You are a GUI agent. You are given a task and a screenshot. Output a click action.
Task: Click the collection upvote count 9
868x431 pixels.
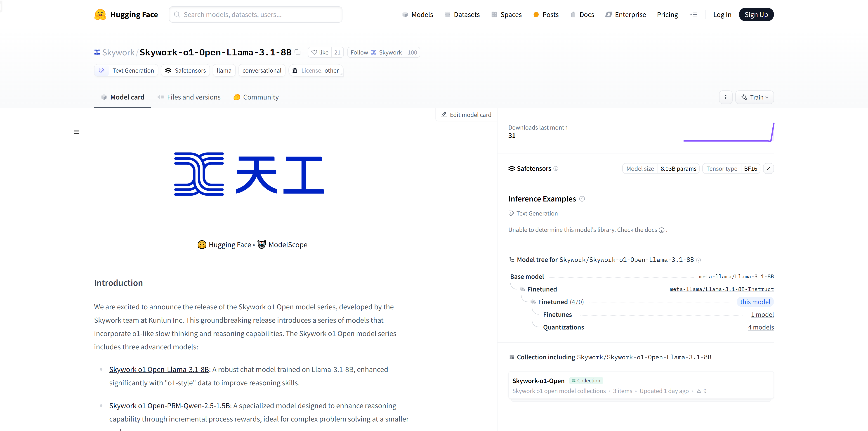click(702, 391)
